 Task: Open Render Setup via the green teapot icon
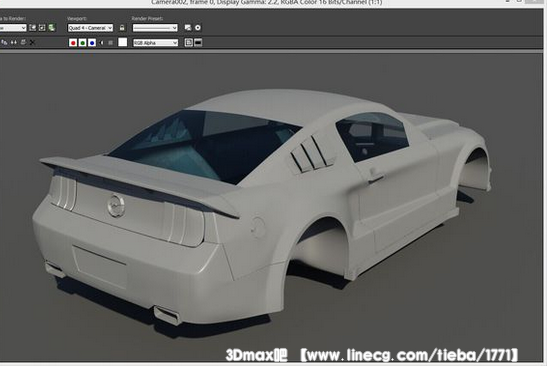click(x=52, y=28)
